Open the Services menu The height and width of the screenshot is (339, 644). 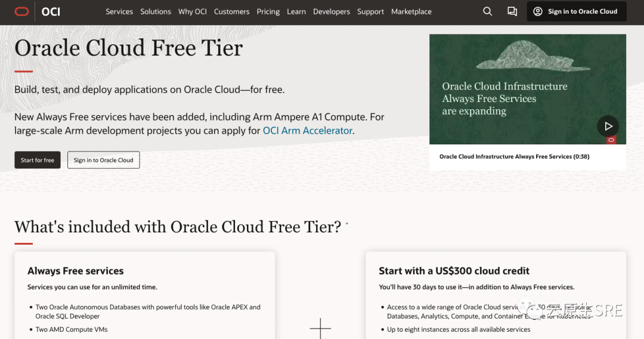[119, 11]
